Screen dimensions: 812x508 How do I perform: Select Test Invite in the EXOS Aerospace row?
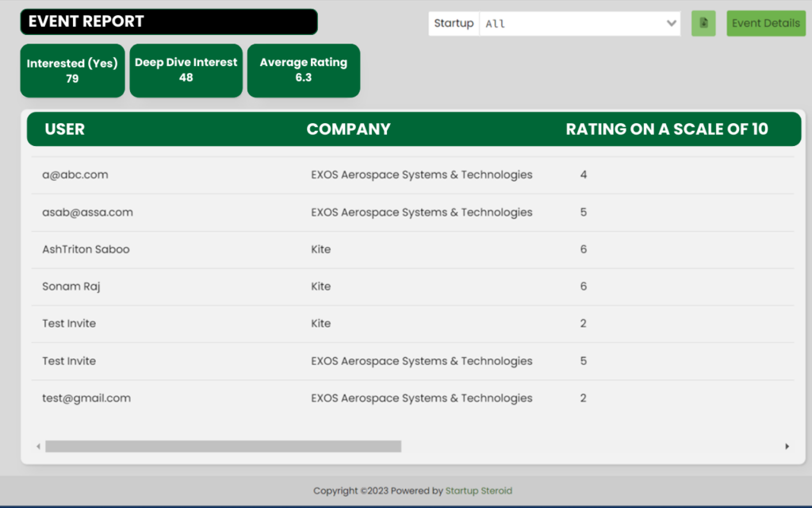coord(69,361)
